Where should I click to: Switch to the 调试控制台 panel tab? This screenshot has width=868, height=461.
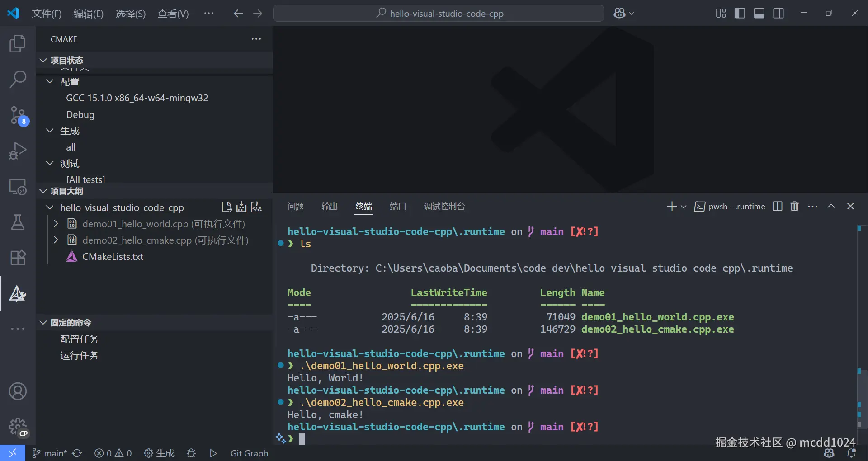click(x=444, y=207)
